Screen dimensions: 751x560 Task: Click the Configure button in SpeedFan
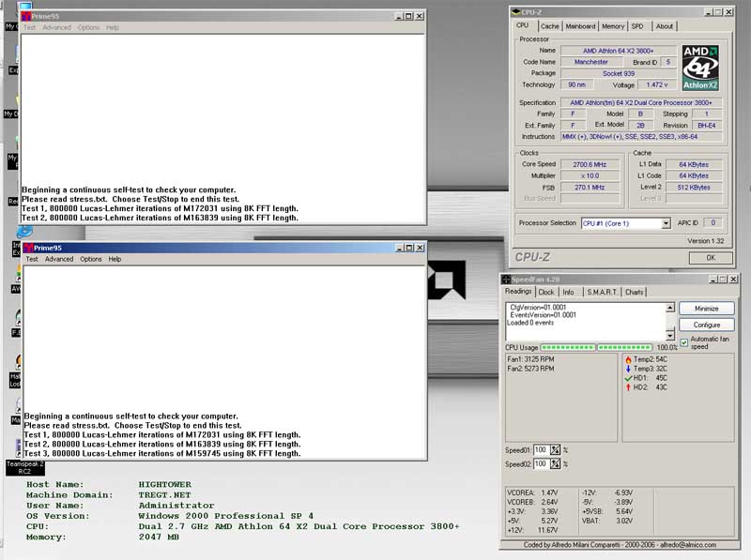pyautogui.click(x=707, y=325)
